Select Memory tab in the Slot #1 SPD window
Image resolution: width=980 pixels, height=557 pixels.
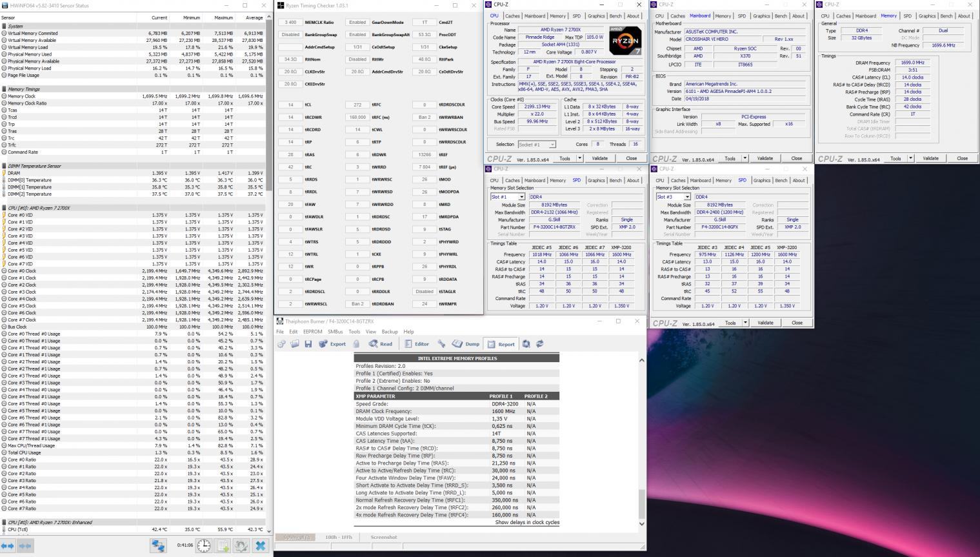coord(558,181)
